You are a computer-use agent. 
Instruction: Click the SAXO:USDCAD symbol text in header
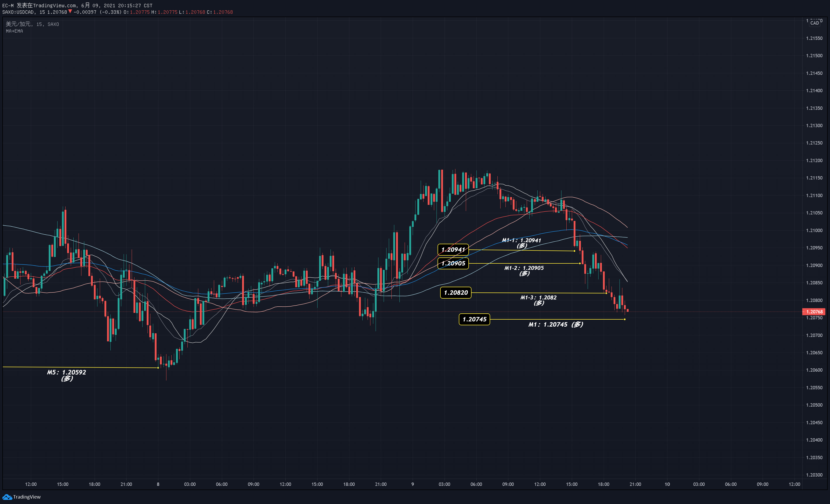(18, 12)
